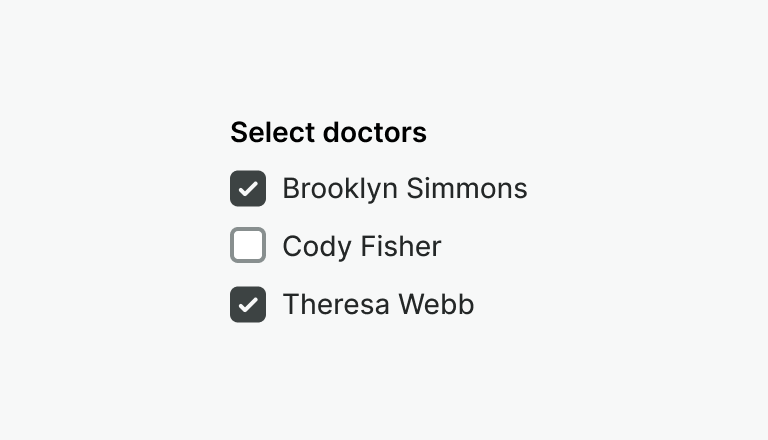Viewport: 768px width, 440px height.
Task: Deselect doctor Brooklyn Simmons
Action: click(x=248, y=188)
